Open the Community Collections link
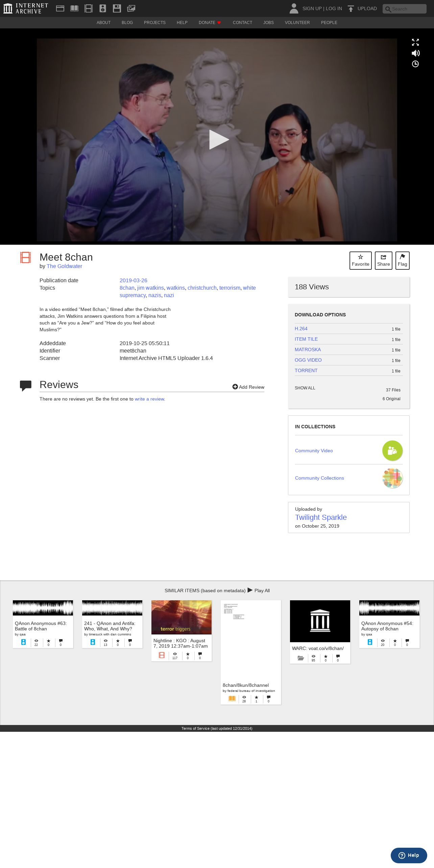 319,478
